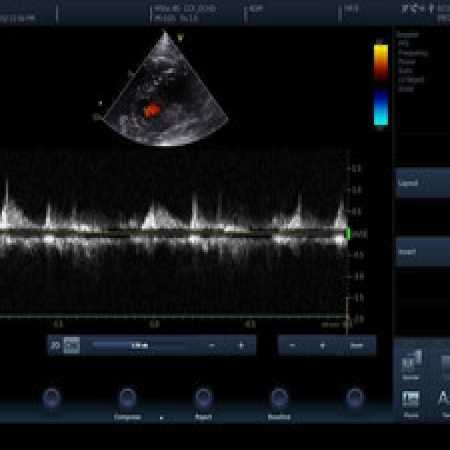
Task: Open the Layout panel button
Action: click(423, 183)
